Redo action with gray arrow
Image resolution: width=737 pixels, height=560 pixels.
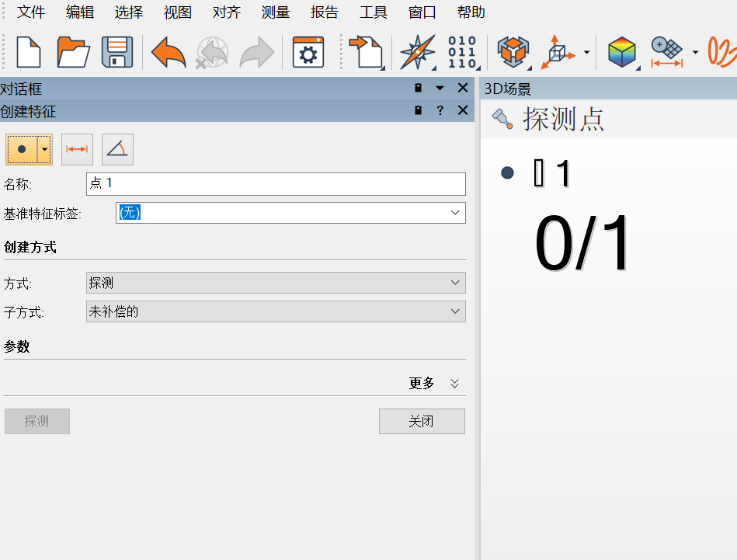(256, 53)
